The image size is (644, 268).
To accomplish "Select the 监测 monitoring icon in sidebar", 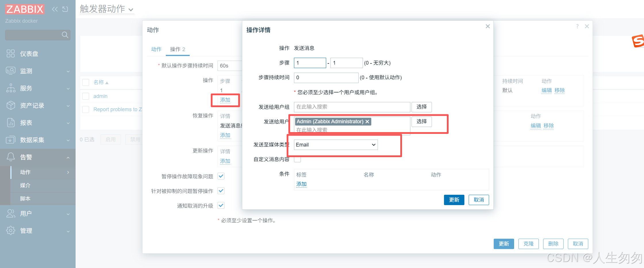I will pyautogui.click(x=11, y=71).
